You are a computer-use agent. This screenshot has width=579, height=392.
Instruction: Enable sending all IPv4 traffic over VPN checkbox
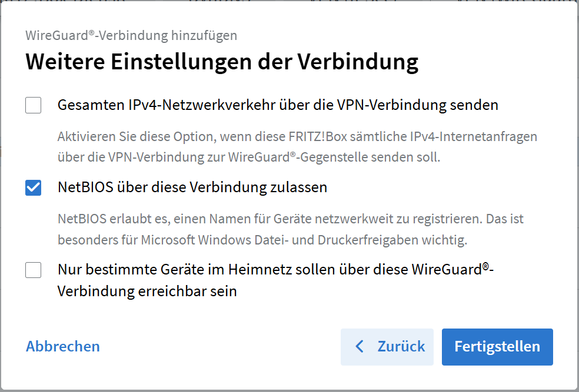(x=33, y=105)
